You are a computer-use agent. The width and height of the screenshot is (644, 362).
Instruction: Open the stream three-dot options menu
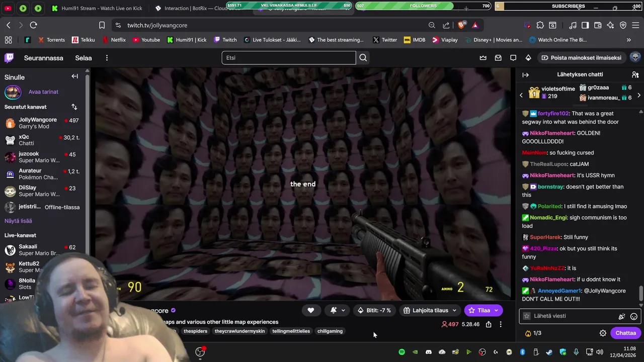(501, 324)
